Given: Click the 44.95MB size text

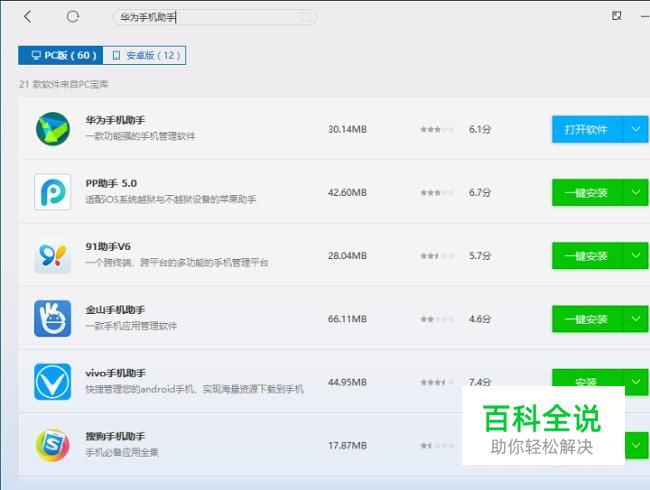Looking at the screenshot, I should click(347, 382).
